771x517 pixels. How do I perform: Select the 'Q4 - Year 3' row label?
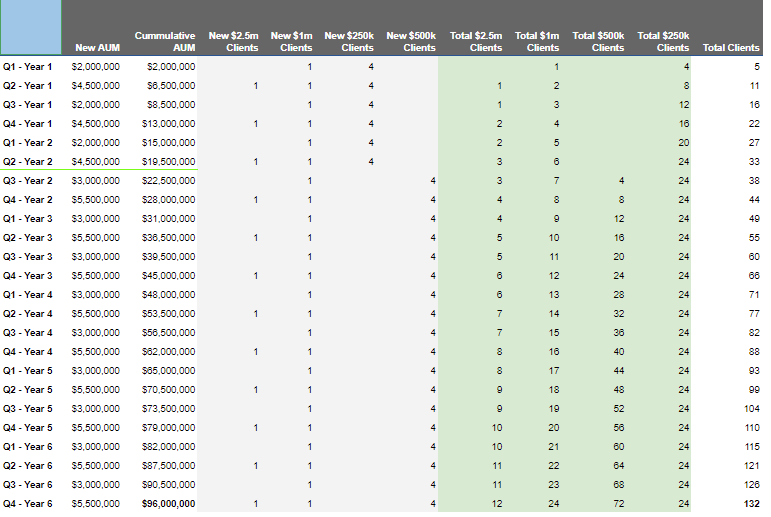point(28,276)
